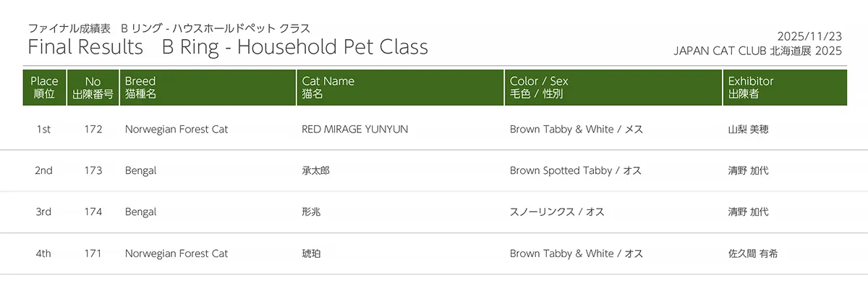Click the 2025/11/23 date text
Viewport: 868px width, 297px height.
(x=809, y=36)
